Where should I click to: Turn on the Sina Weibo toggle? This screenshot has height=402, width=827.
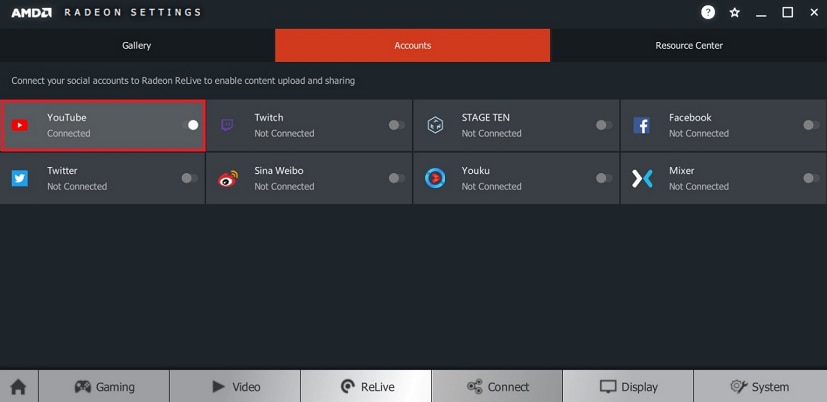[x=397, y=178]
